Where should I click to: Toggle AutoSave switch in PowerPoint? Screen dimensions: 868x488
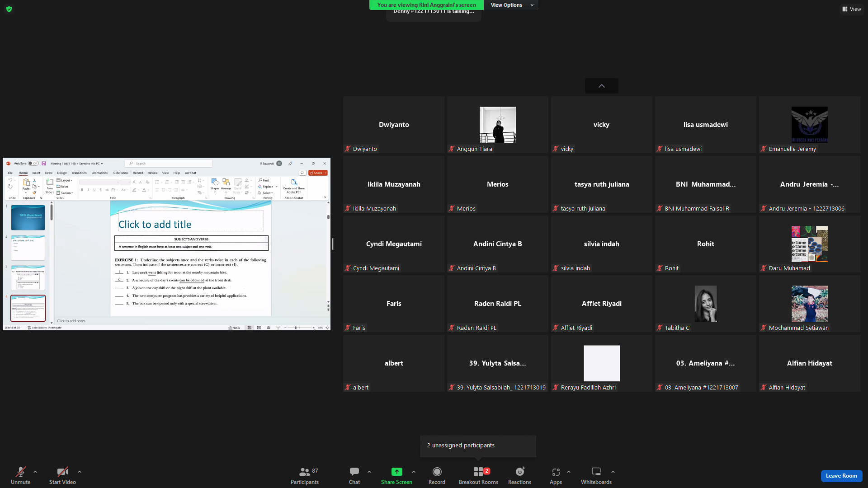[33, 164]
